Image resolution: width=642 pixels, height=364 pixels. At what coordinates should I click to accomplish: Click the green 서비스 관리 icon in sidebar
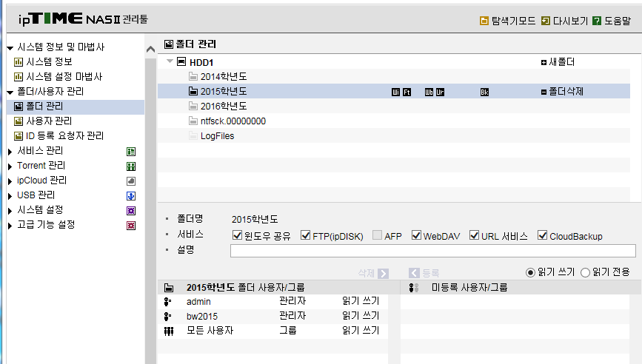[131, 152]
